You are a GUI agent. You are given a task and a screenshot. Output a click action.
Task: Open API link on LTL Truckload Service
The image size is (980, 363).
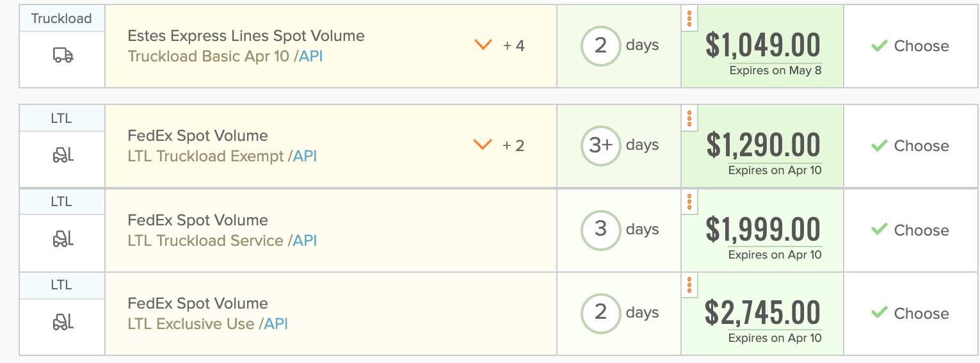[x=305, y=241]
